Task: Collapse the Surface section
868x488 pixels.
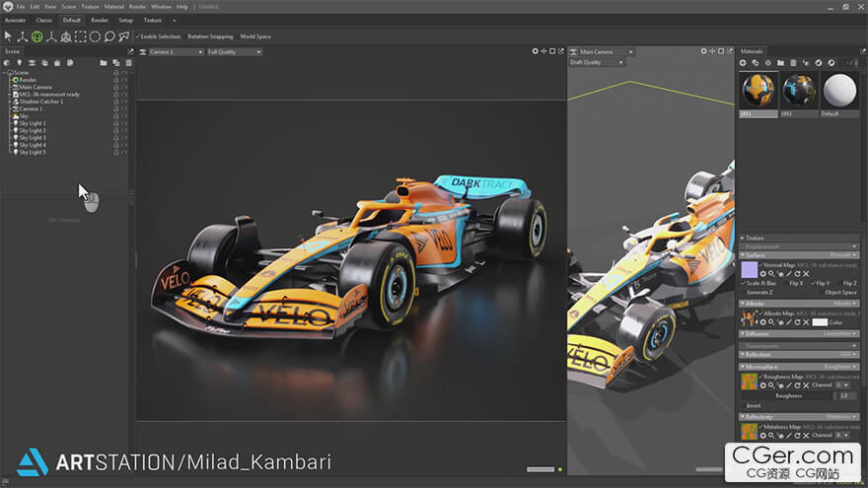Action: point(743,255)
